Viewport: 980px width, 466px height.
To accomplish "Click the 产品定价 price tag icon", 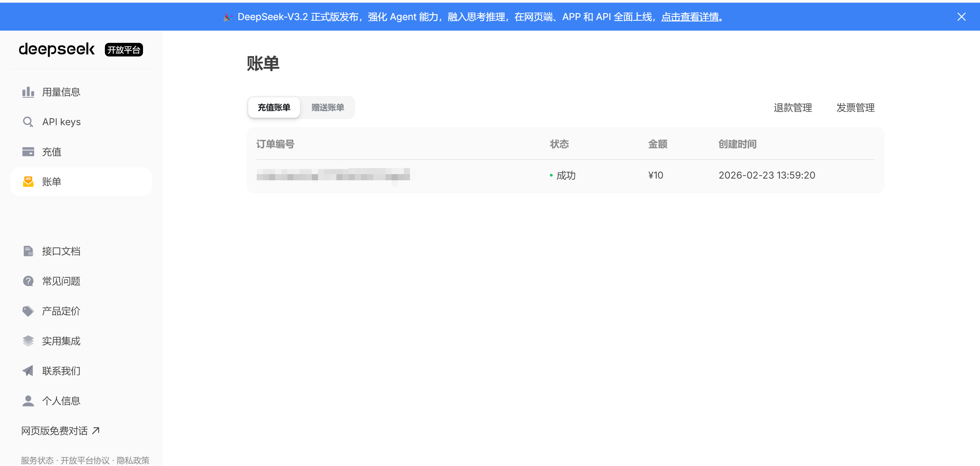I will click(x=28, y=311).
